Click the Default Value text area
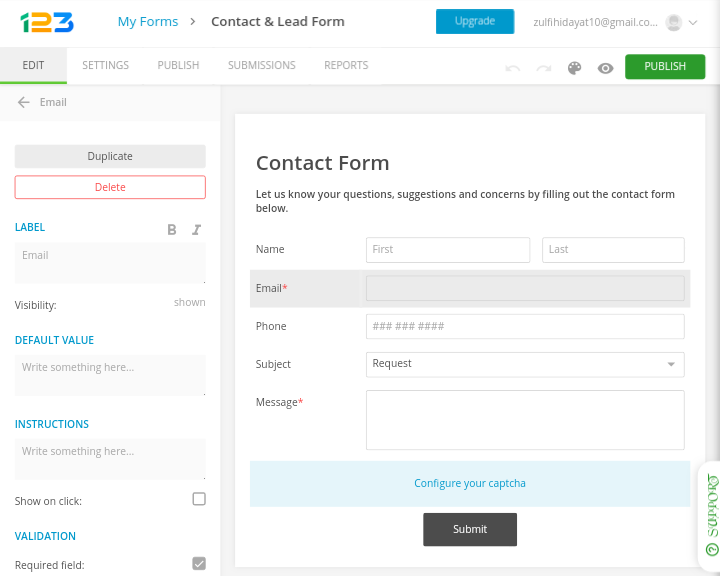The height and width of the screenshot is (576, 720). [x=110, y=375]
